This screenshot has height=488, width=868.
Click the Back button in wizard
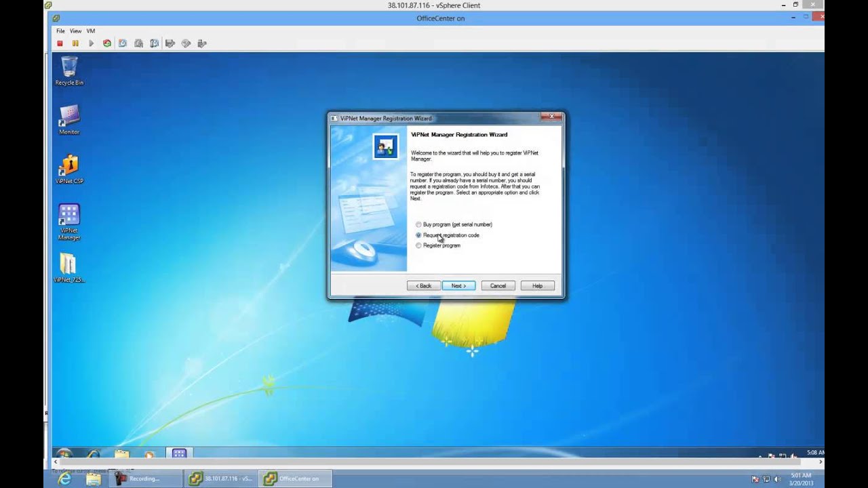(x=424, y=286)
